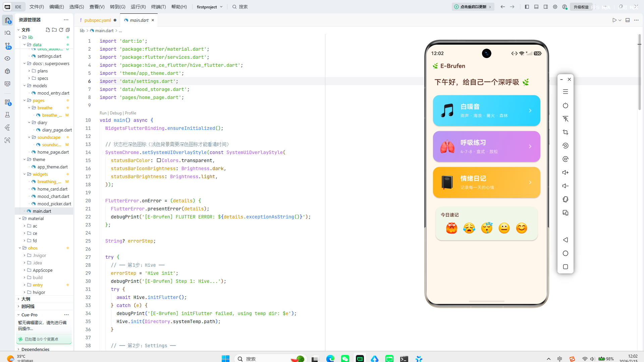This screenshot has width=644, height=362.
Task: Open the 呼吸练习 card in the emulator
Action: point(486,146)
